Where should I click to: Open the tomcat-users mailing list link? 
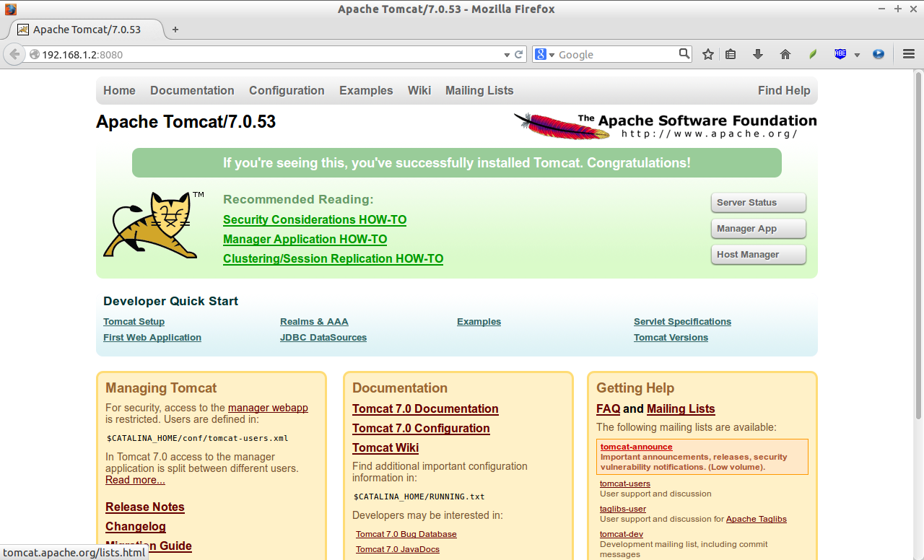[625, 484]
